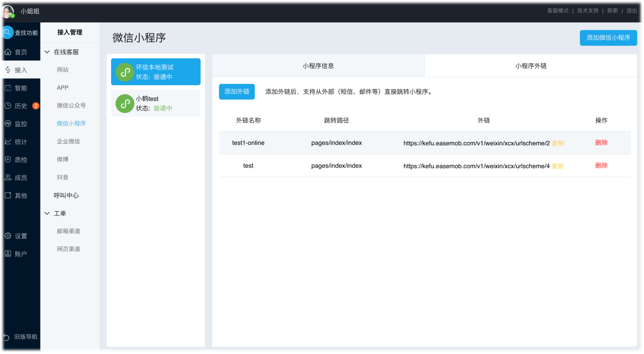644x354 pixels.
Task: Copy the urlscheme/4 link
Action: [x=558, y=166]
